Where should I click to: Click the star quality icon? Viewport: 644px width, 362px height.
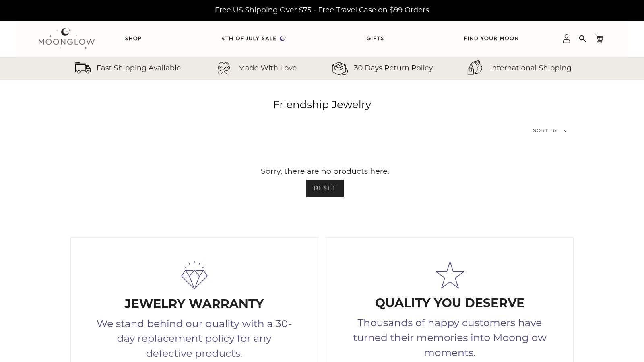[x=450, y=275]
